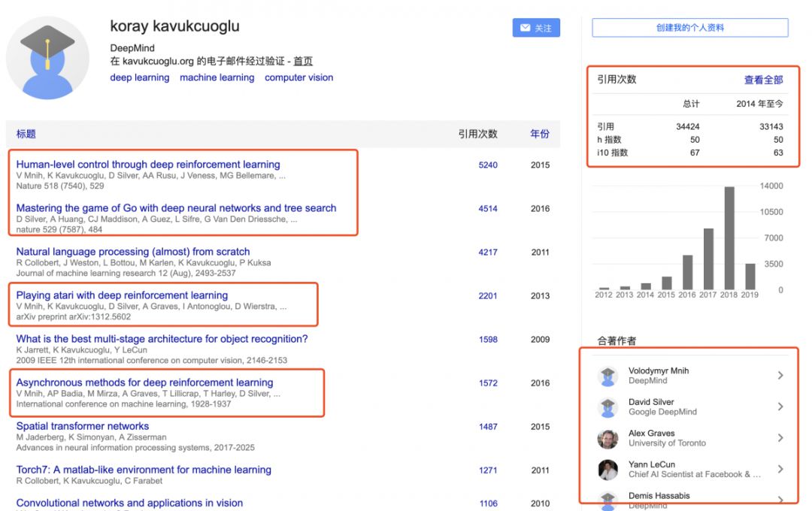The height and width of the screenshot is (511, 812).
Task: Open "Mastering the game of Go" paper
Action: [x=176, y=208]
